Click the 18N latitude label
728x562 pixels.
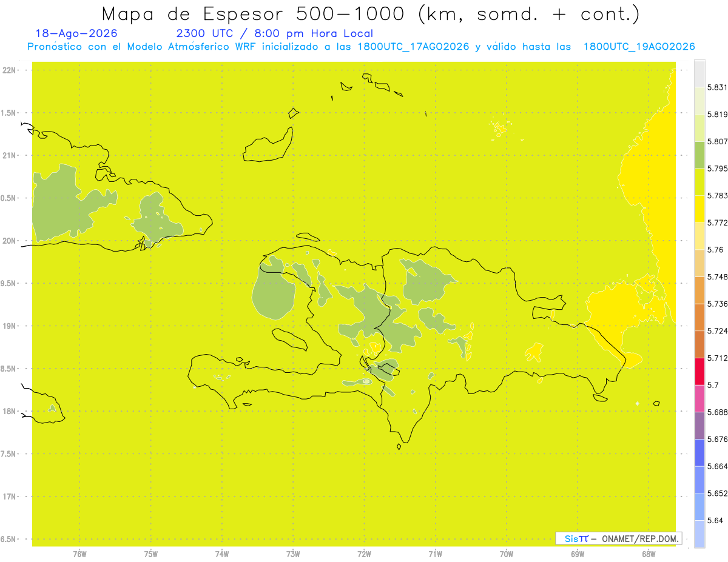click(x=8, y=411)
